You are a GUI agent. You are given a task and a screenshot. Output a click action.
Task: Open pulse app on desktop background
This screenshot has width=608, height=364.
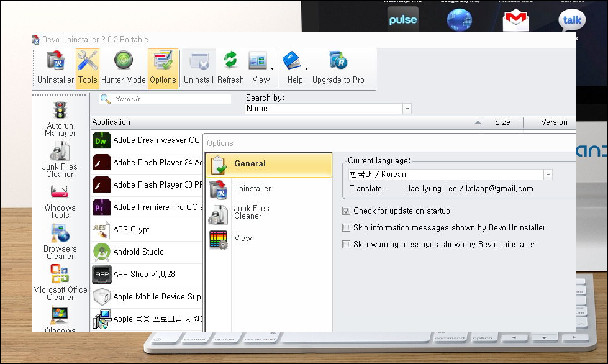click(403, 19)
